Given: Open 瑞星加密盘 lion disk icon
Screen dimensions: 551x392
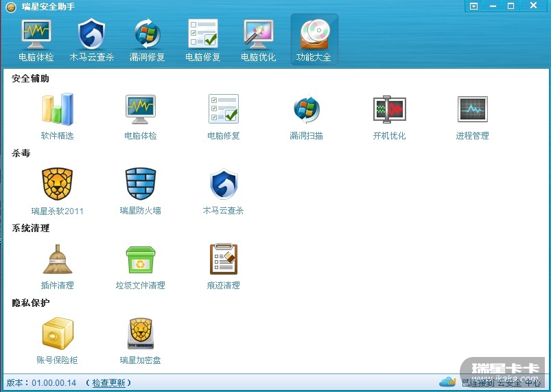Looking at the screenshot, I should (141, 333).
